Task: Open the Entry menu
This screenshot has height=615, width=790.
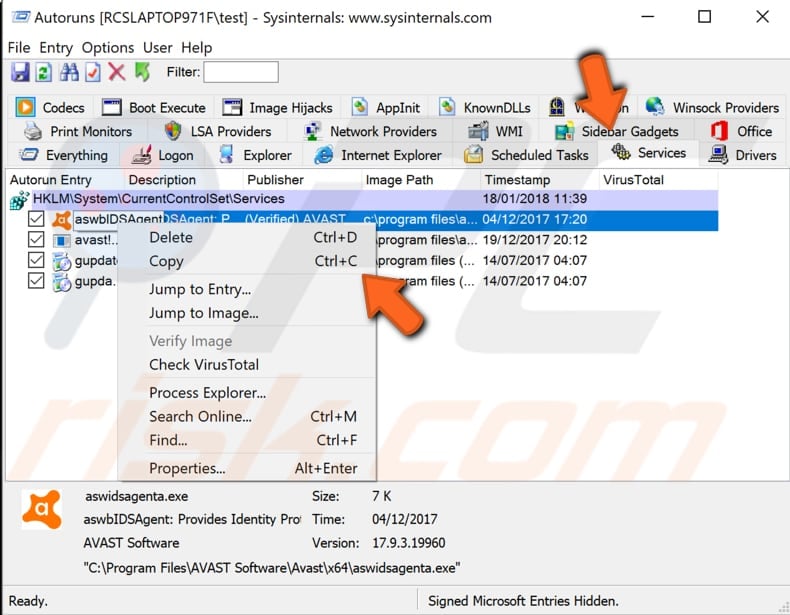Action: [x=56, y=47]
